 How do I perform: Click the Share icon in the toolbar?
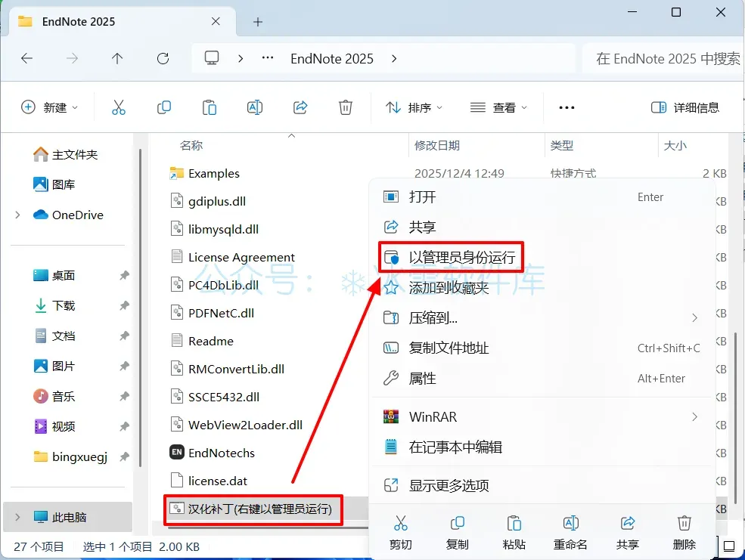[x=300, y=108]
